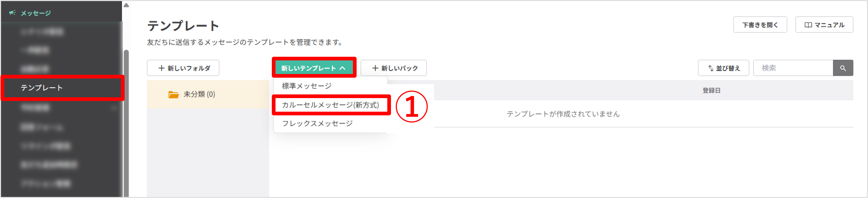Viewport: 868px width, 198px height.
Task: Open the マニュアル book icon button
Action: (808, 25)
